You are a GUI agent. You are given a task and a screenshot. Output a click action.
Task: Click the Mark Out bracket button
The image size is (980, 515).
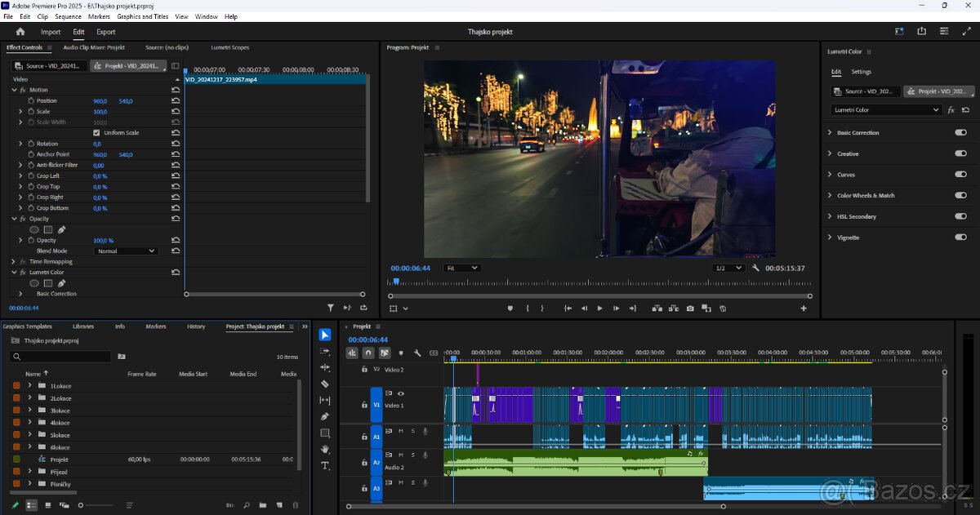541,309
